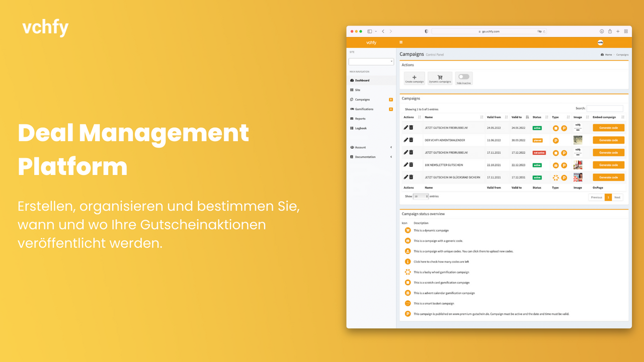Click pencil icon for 10€ NEWSLETTER GUTSCHEIN
This screenshot has width=644, height=362.
[x=406, y=164]
